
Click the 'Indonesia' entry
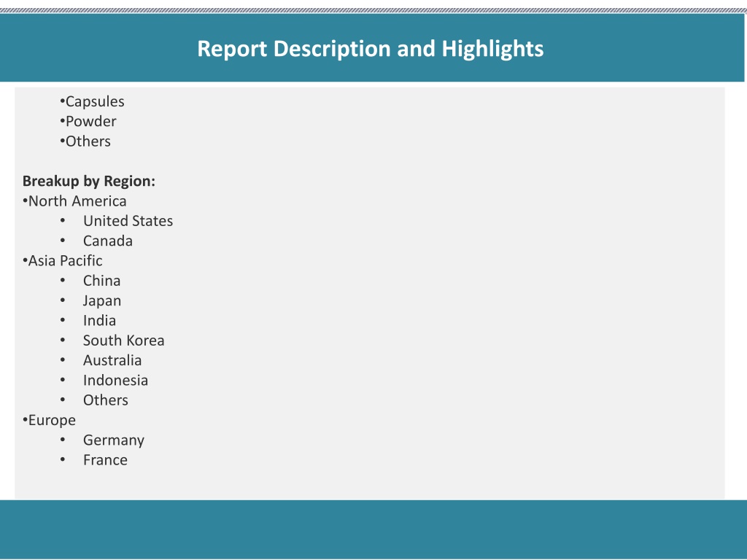[115, 381]
